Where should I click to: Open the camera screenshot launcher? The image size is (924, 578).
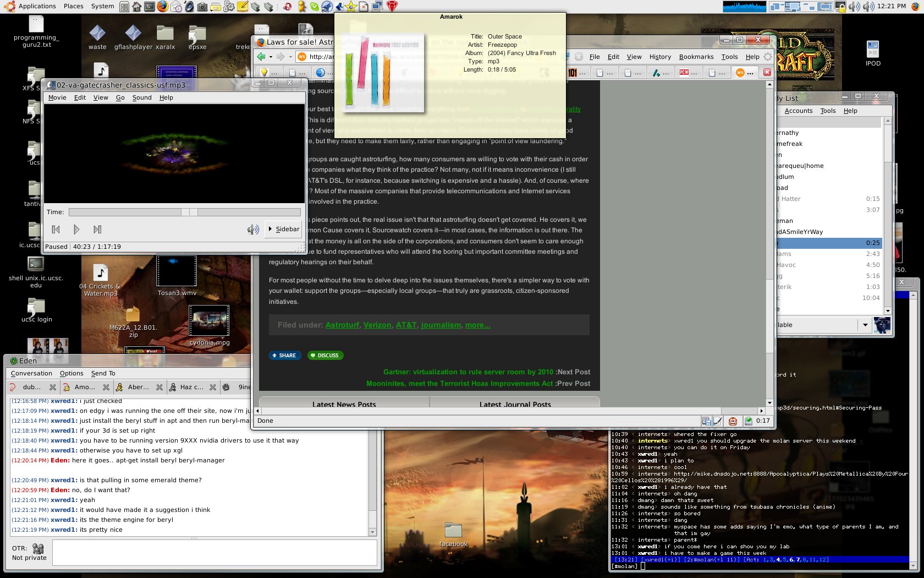tap(202, 7)
